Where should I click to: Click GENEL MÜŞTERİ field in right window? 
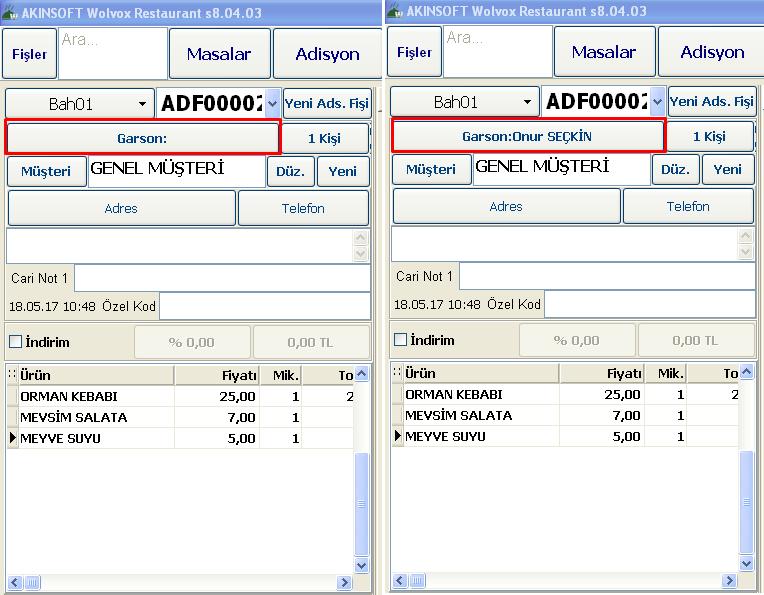point(561,169)
